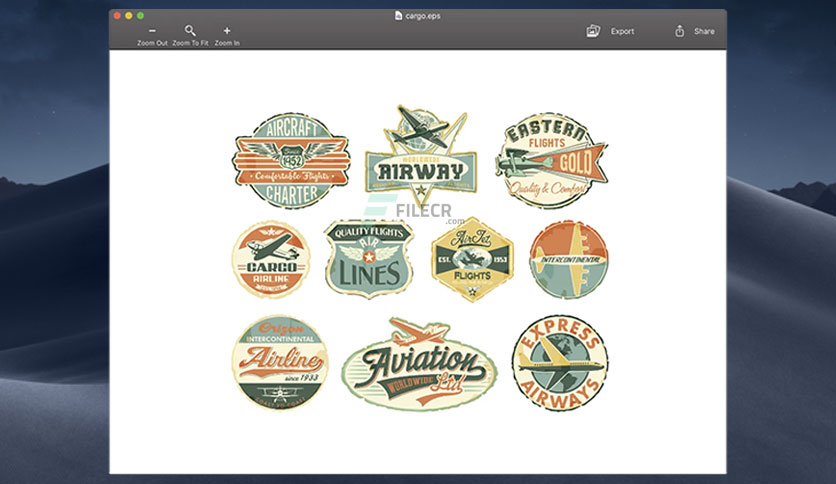Image resolution: width=836 pixels, height=484 pixels.
Task: Click the Zoom Out minus icon
Action: [x=152, y=31]
